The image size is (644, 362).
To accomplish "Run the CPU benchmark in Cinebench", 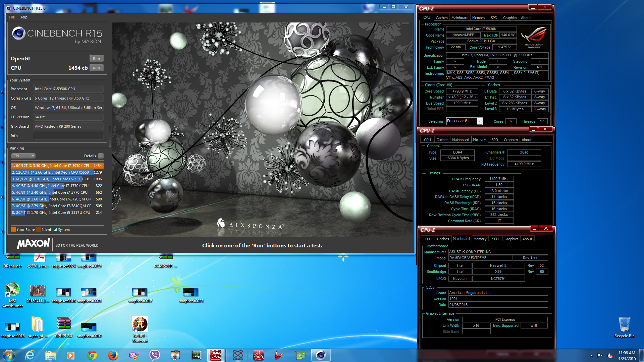I will click(x=96, y=68).
